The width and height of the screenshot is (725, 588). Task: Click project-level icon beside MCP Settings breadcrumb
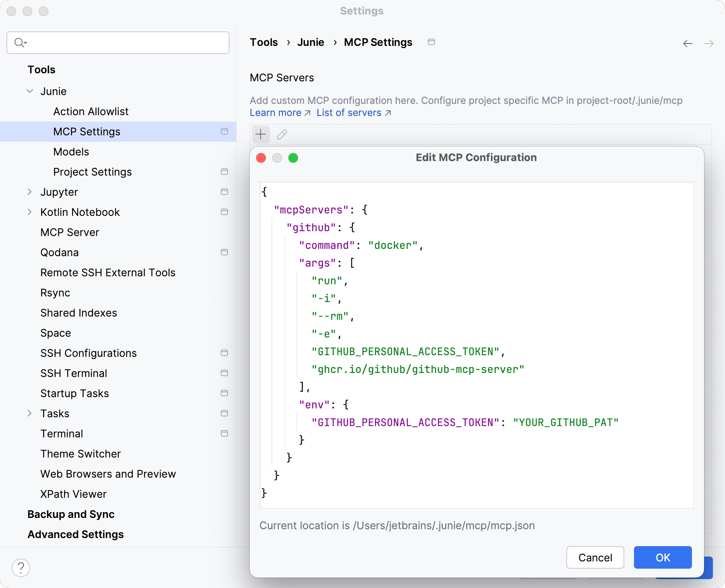pos(431,42)
